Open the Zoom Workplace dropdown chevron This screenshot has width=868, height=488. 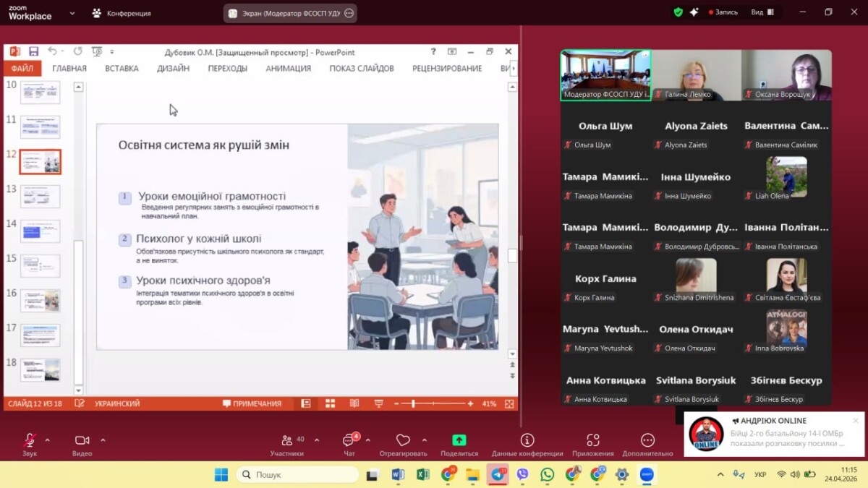(72, 13)
